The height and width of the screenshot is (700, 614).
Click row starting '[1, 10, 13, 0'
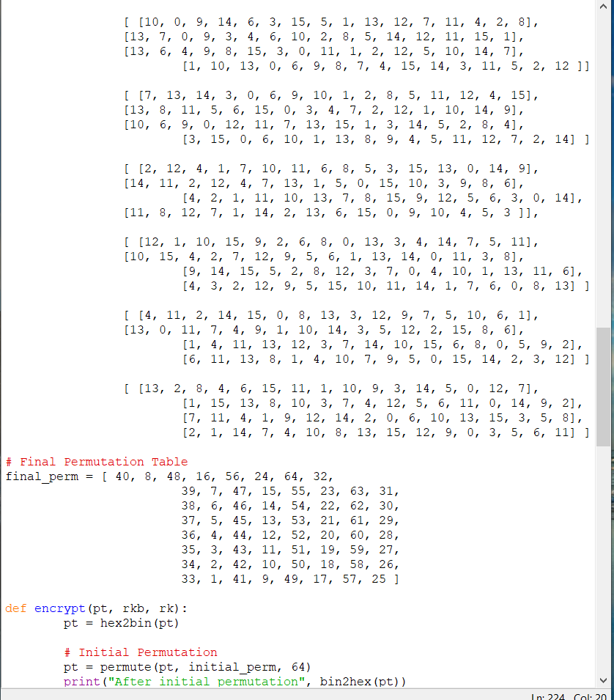(386, 66)
